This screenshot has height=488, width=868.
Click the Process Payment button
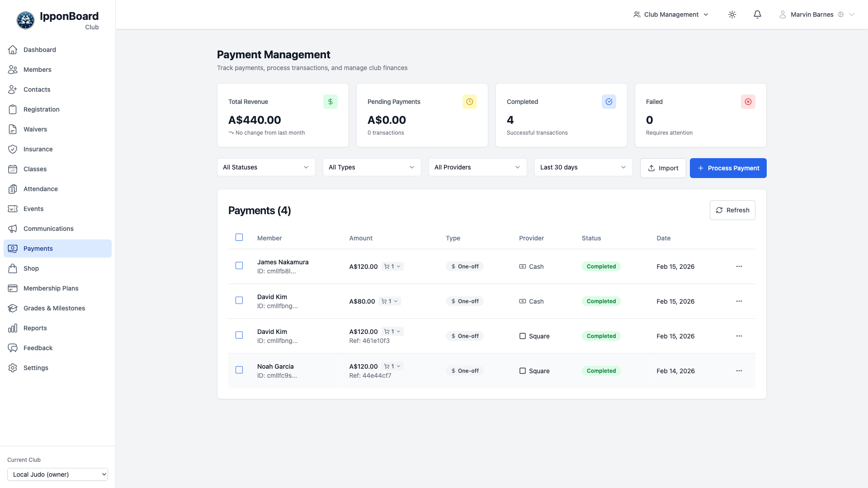click(728, 168)
